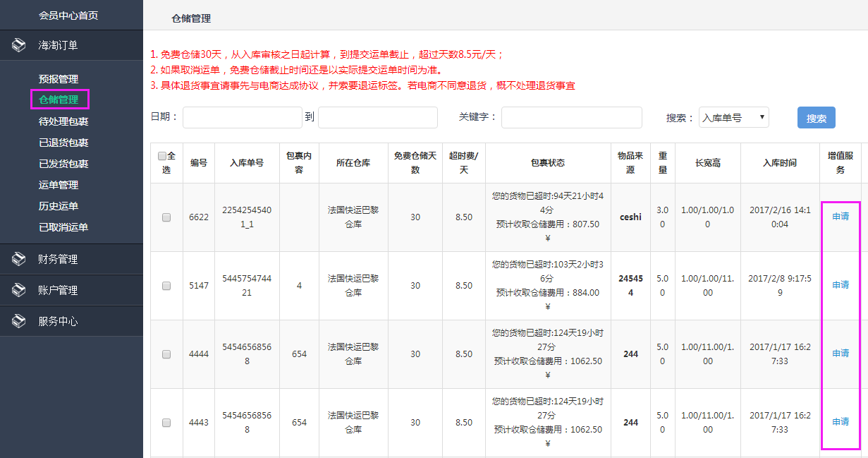Open the 入库单号 search type dropdown
868x458 pixels.
point(733,118)
